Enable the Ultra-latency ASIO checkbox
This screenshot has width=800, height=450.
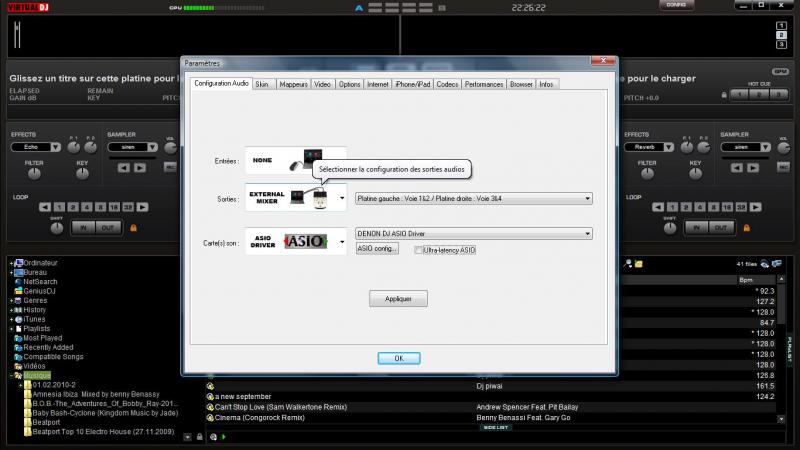419,250
